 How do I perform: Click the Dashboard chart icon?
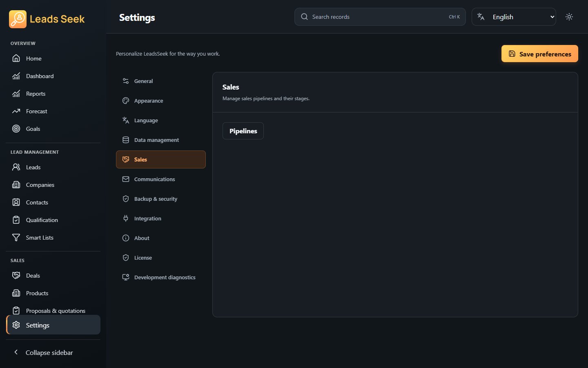16,76
